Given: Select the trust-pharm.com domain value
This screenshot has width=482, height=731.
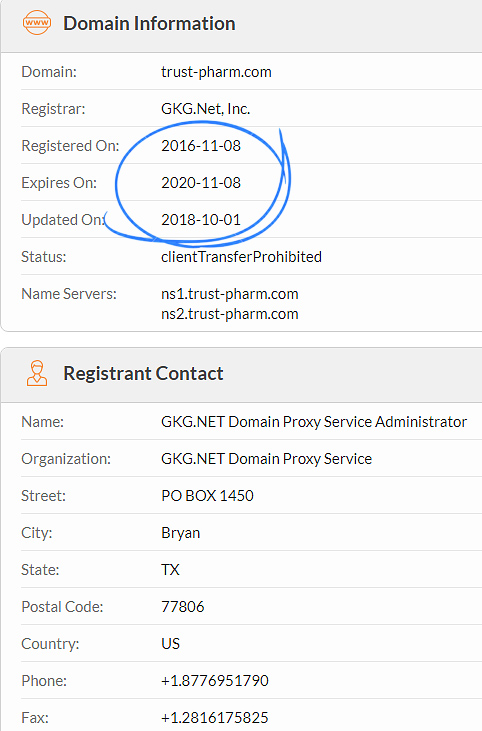Looking at the screenshot, I should (216, 72).
